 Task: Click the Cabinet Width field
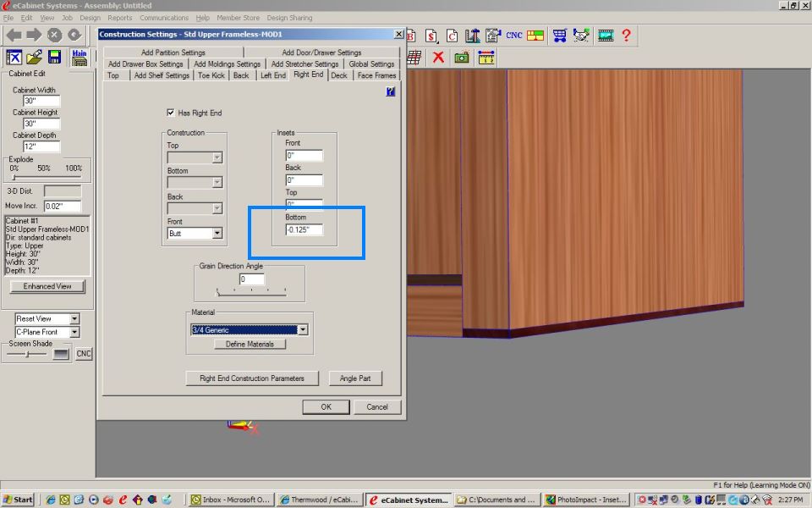(x=41, y=101)
